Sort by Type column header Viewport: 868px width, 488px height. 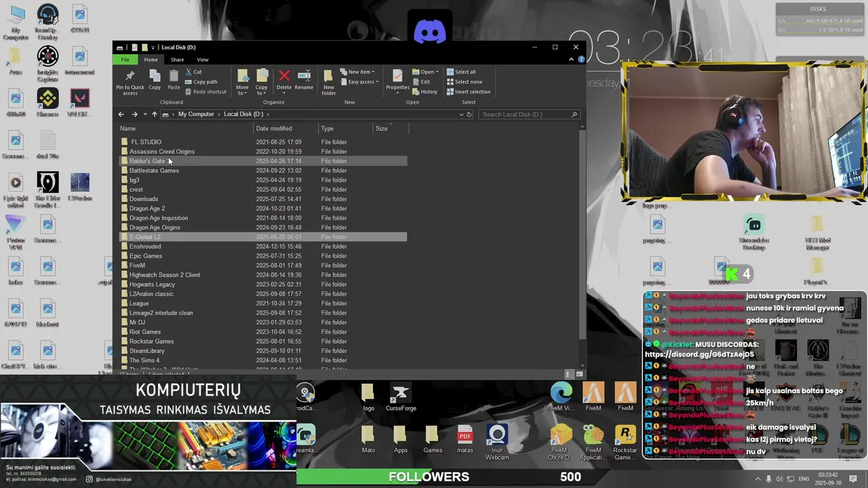pyautogui.click(x=346, y=129)
